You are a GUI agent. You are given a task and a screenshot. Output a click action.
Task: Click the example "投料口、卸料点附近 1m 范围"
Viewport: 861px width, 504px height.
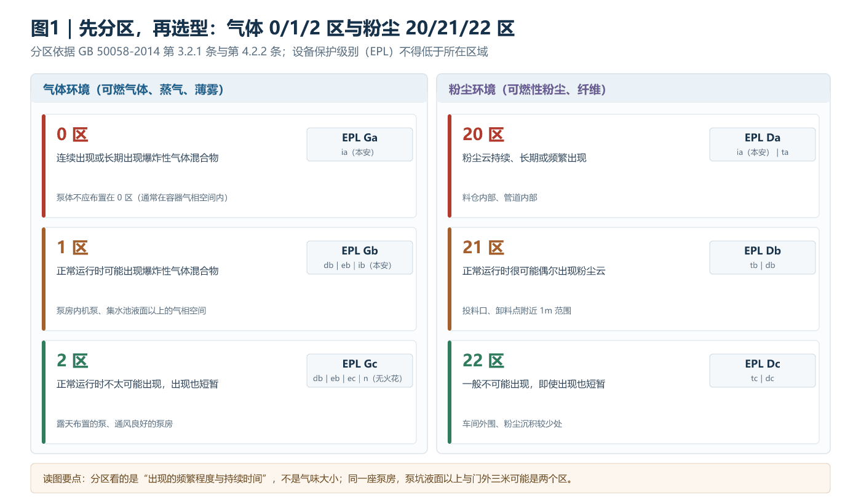pos(517,310)
